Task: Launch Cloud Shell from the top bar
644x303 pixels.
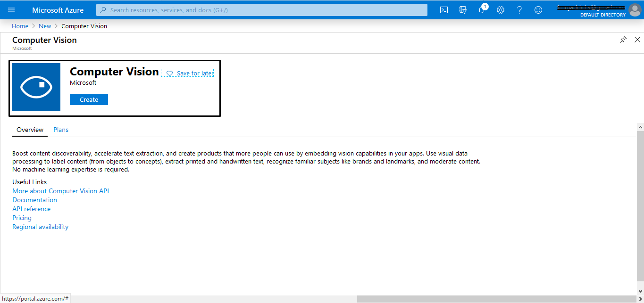Action: pos(444,10)
